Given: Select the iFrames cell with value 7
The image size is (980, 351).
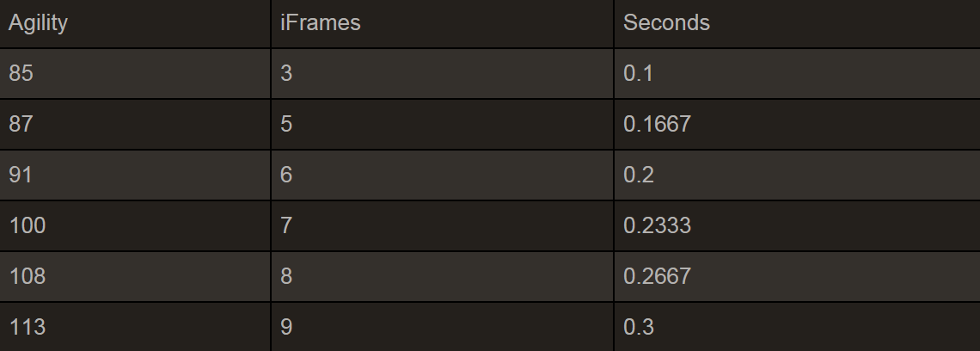Looking at the screenshot, I should pos(286,226).
